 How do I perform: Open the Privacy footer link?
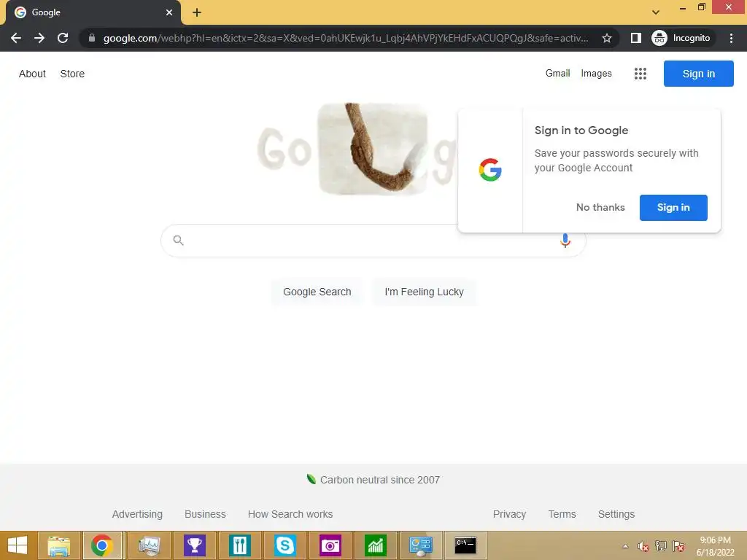[509, 514]
